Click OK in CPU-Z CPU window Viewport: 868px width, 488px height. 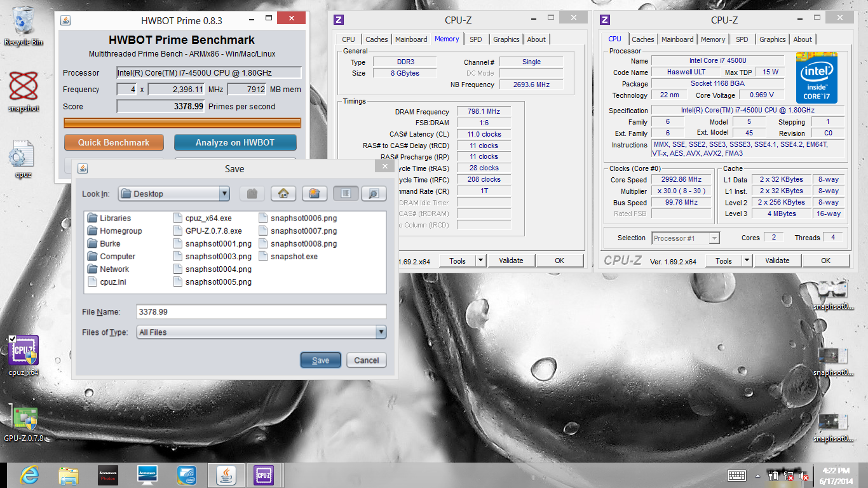point(825,261)
